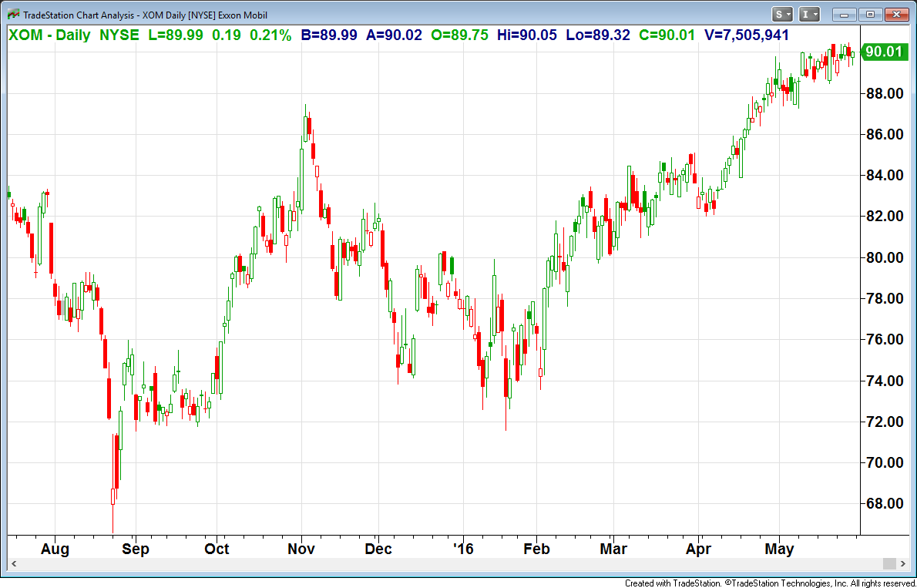Click the horizontal scrollbar right arrow
Screen dimensions: 917x588
(x=904, y=564)
